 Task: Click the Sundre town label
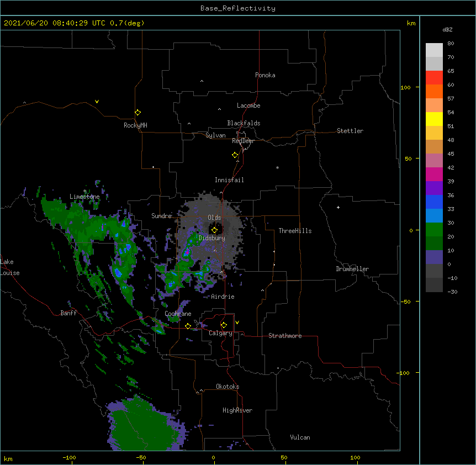pos(161,216)
